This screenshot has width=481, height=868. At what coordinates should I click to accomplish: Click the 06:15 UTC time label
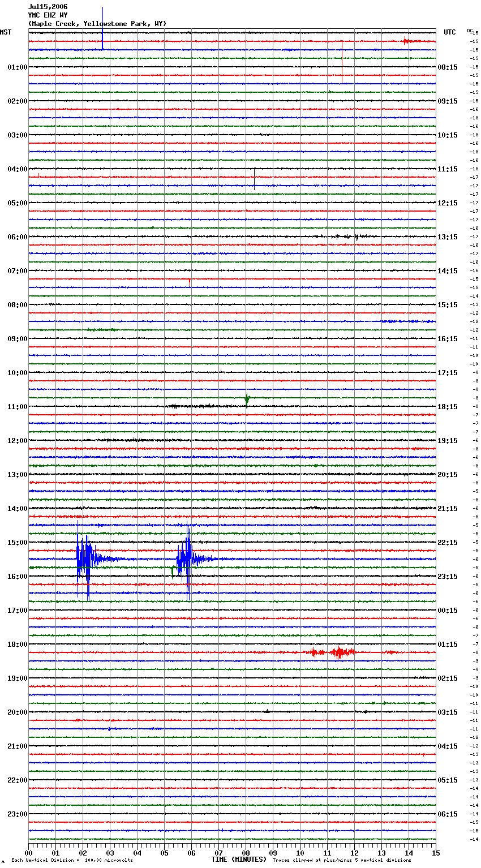pyautogui.click(x=448, y=814)
